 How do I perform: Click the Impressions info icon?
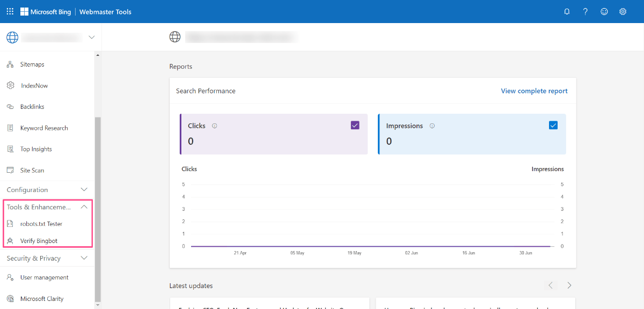click(432, 126)
